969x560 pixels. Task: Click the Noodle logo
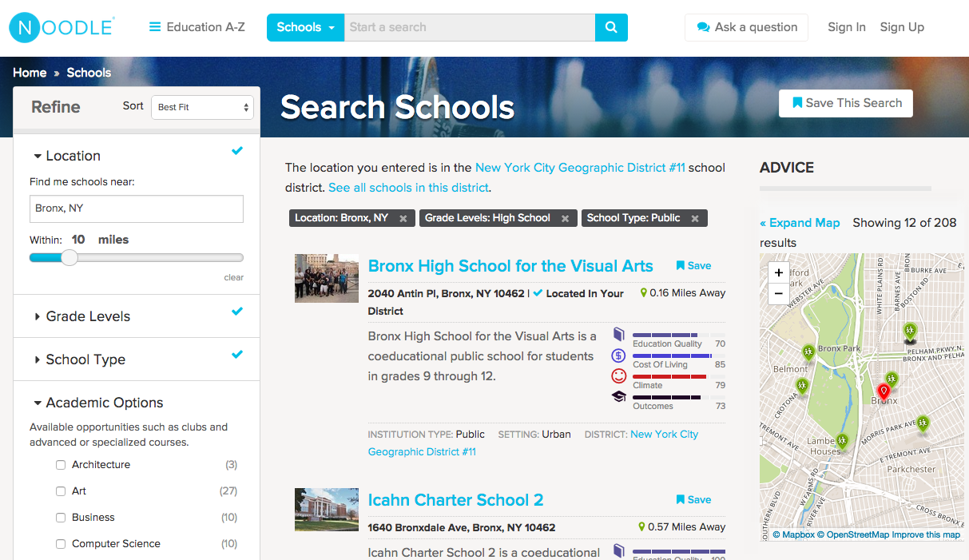coord(62,27)
